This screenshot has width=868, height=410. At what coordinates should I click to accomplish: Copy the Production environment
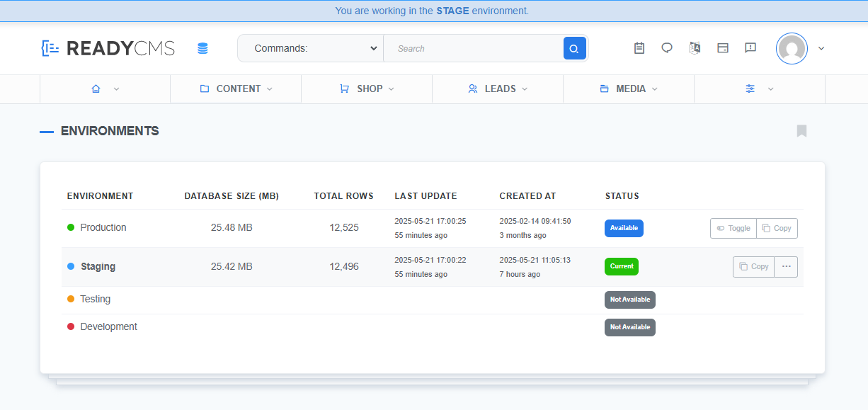777,228
